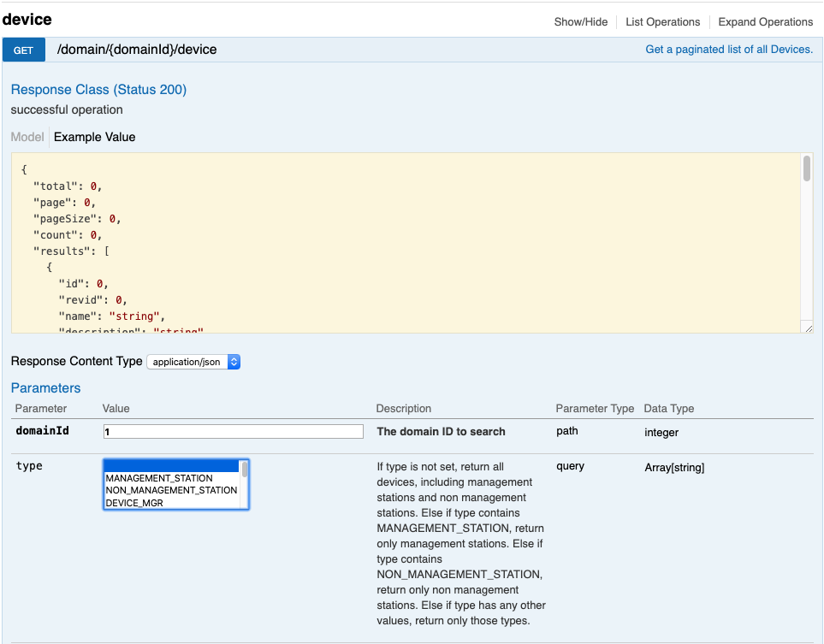Screen dimensions: 824x644
Task: Open the Response Content Type dropdown
Action: click(193, 362)
